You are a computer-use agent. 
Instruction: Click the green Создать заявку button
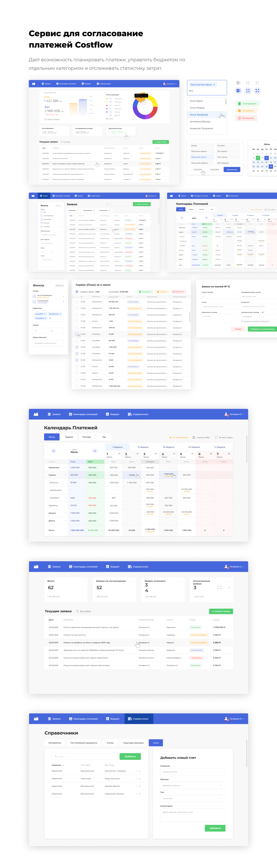point(221,611)
